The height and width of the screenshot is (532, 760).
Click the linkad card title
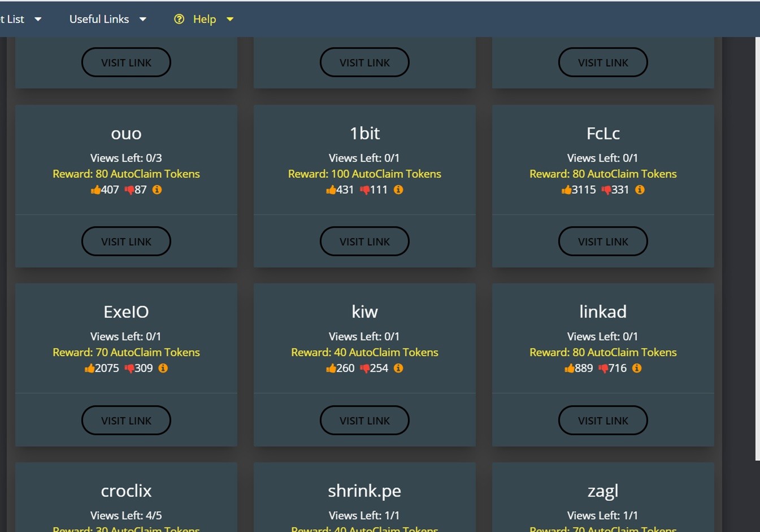[603, 312]
